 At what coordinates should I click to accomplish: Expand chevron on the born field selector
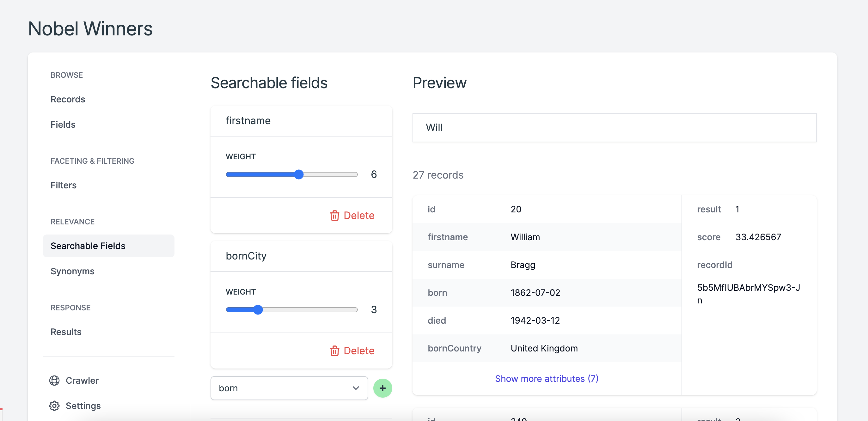point(356,388)
